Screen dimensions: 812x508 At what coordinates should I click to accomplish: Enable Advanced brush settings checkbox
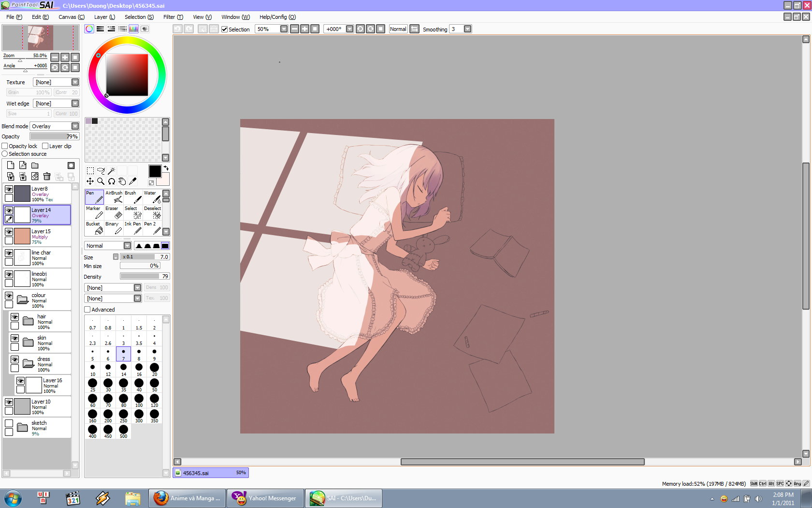[87, 310]
